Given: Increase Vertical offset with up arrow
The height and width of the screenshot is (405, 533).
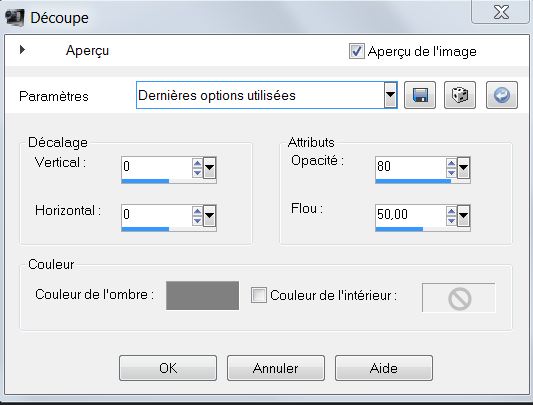Looking at the screenshot, I should pyautogui.click(x=197, y=163).
